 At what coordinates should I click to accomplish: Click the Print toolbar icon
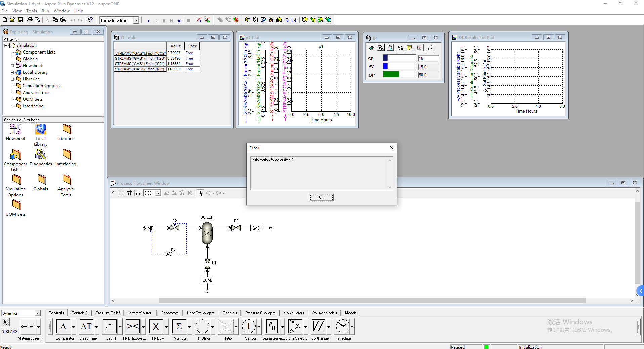click(30, 20)
